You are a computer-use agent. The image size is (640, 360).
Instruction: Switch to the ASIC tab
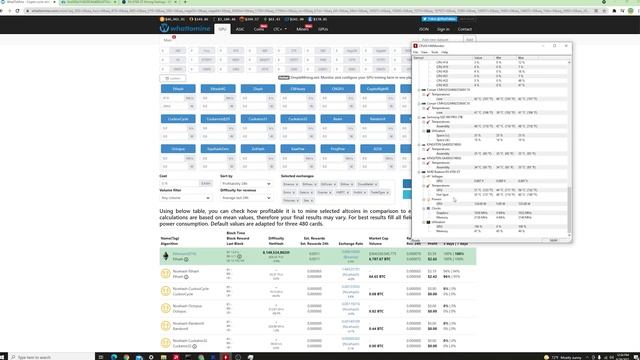coord(240,29)
